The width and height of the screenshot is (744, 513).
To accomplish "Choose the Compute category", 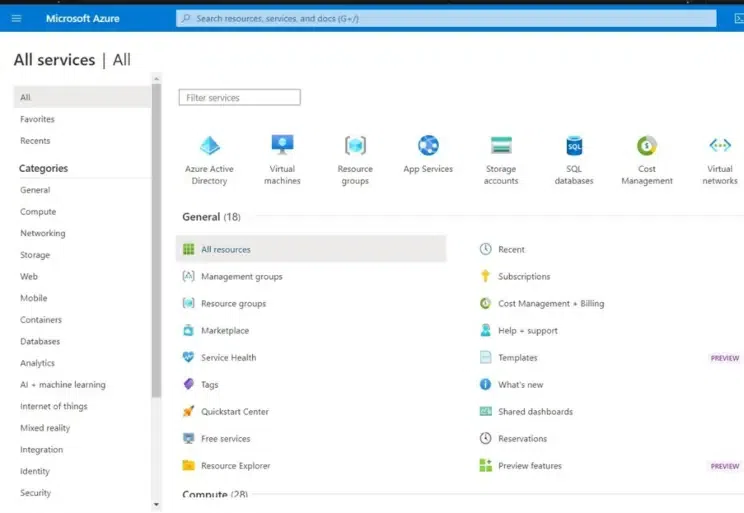I will (x=38, y=212).
